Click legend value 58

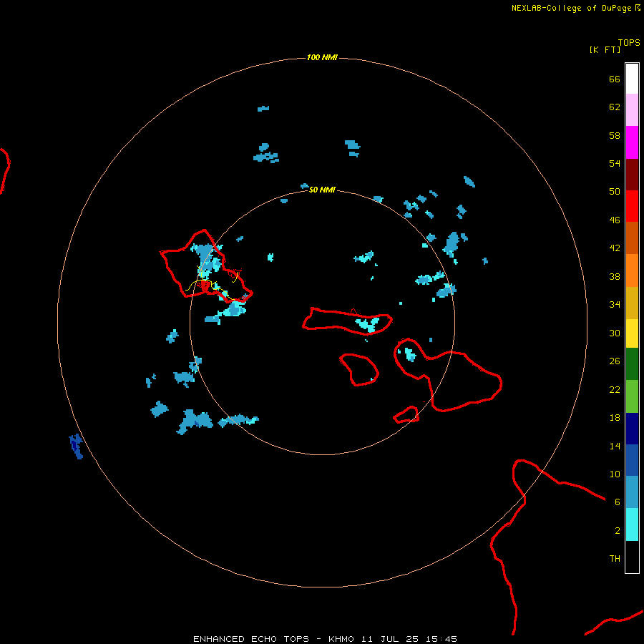(615, 135)
